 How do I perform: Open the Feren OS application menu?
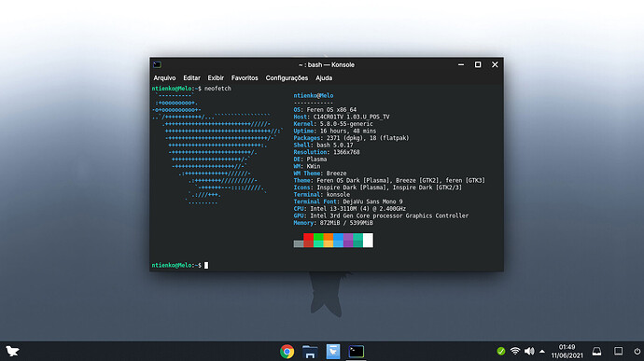coord(12,351)
